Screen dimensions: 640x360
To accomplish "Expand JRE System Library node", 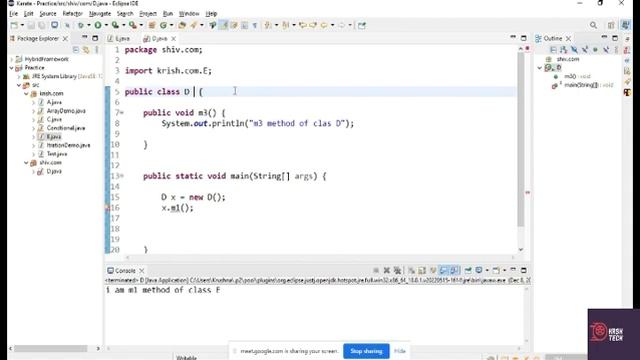I will click(x=19, y=76).
